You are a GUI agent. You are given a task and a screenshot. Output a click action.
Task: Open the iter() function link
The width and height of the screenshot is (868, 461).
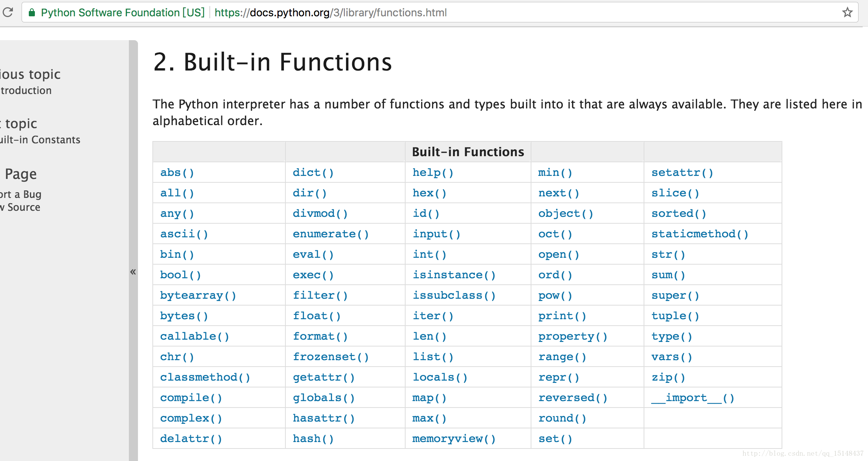[433, 316]
